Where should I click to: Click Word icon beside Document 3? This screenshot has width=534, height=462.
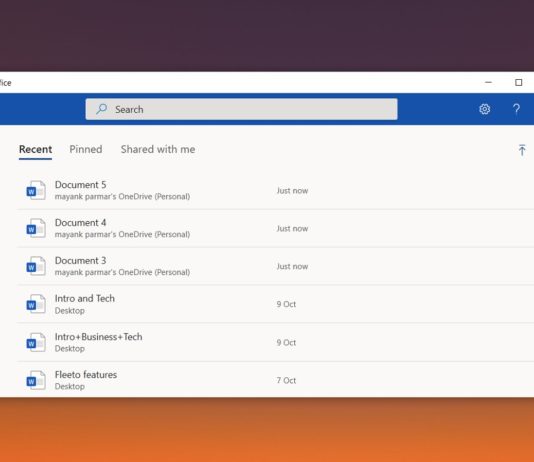pyautogui.click(x=36, y=266)
